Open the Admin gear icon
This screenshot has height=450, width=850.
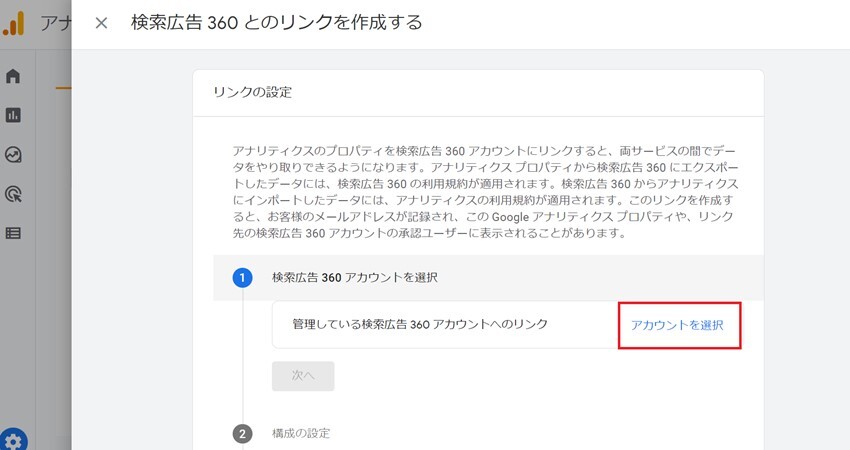pyautogui.click(x=14, y=438)
